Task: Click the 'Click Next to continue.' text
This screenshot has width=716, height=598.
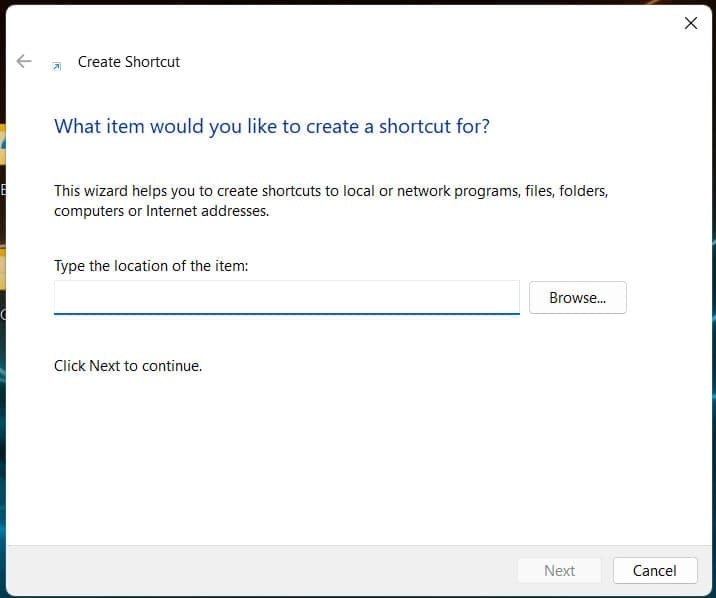Action: tap(128, 366)
